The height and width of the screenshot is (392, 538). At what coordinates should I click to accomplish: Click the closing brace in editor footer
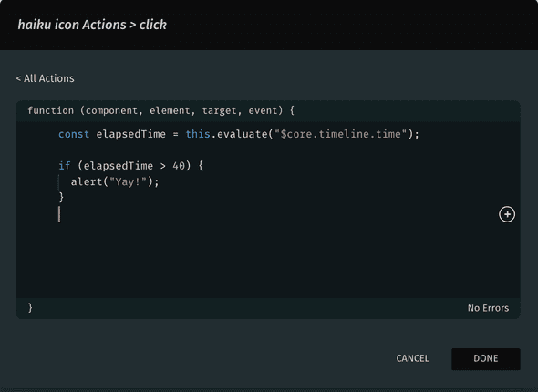[30, 307]
